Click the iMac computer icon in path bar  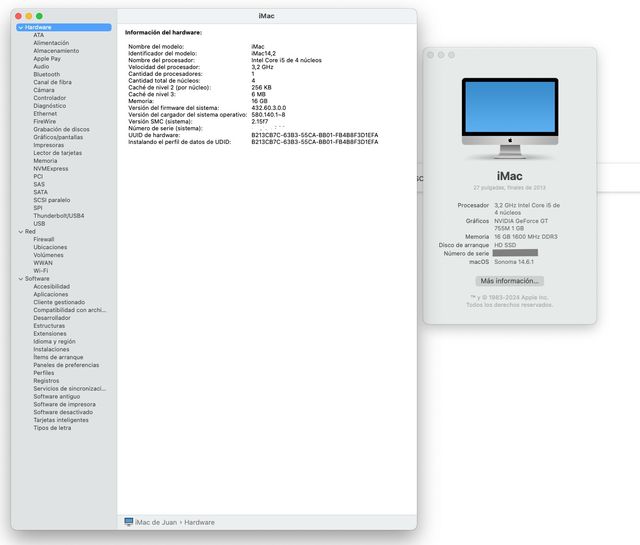(x=129, y=522)
